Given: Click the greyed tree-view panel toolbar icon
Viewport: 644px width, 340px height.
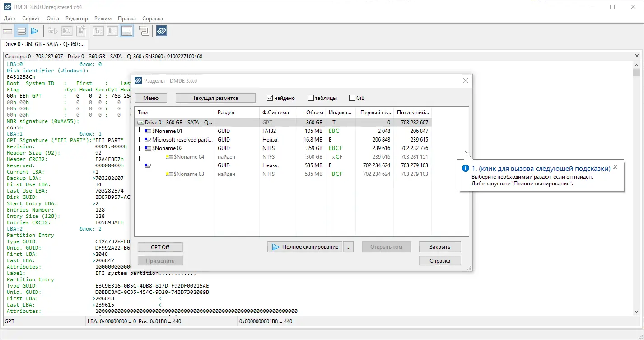Looking at the screenshot, I should (98, 31).
